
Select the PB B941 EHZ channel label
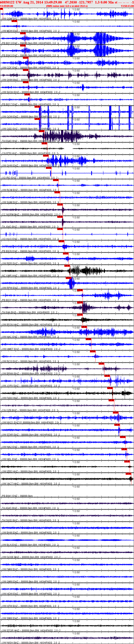10,496
